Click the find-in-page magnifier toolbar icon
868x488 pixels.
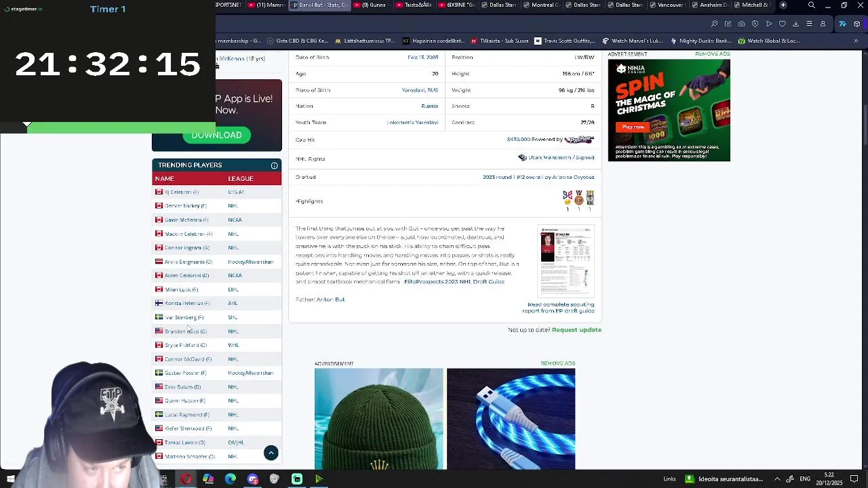[x=714, y=24]
